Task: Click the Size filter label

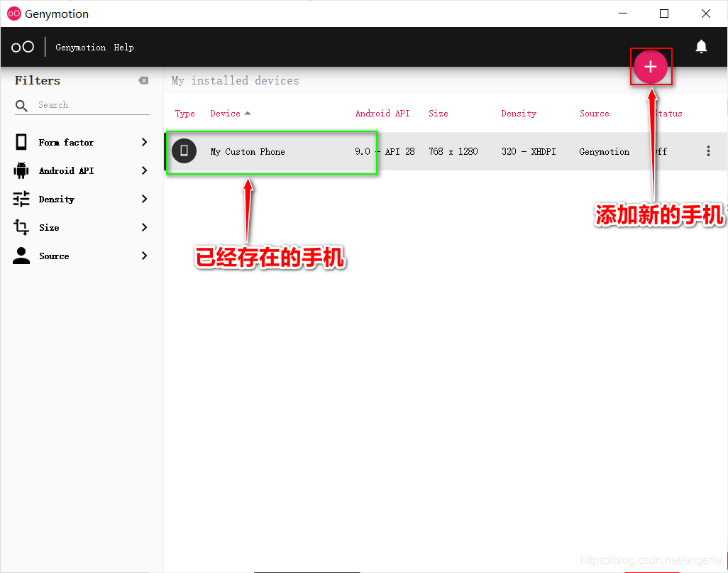Action: (49, 228)
